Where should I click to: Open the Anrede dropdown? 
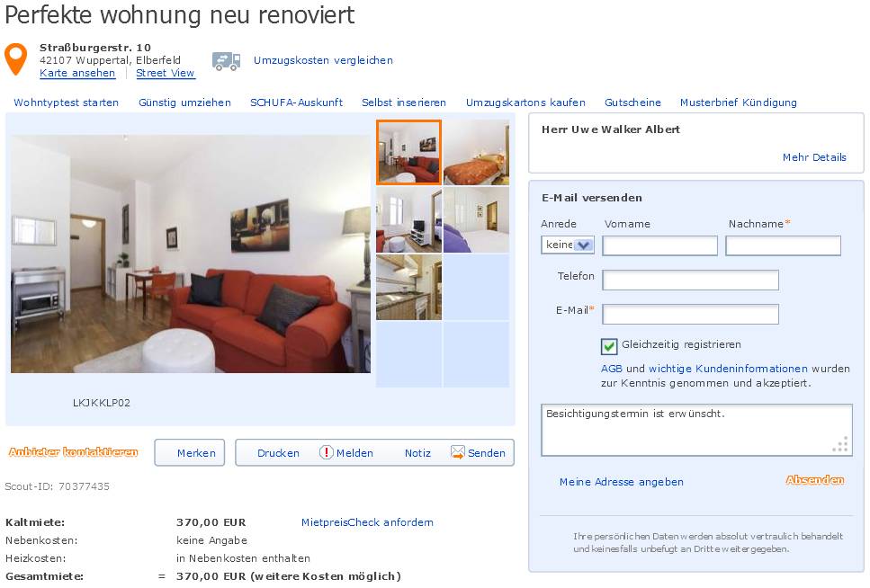(568, 245)
